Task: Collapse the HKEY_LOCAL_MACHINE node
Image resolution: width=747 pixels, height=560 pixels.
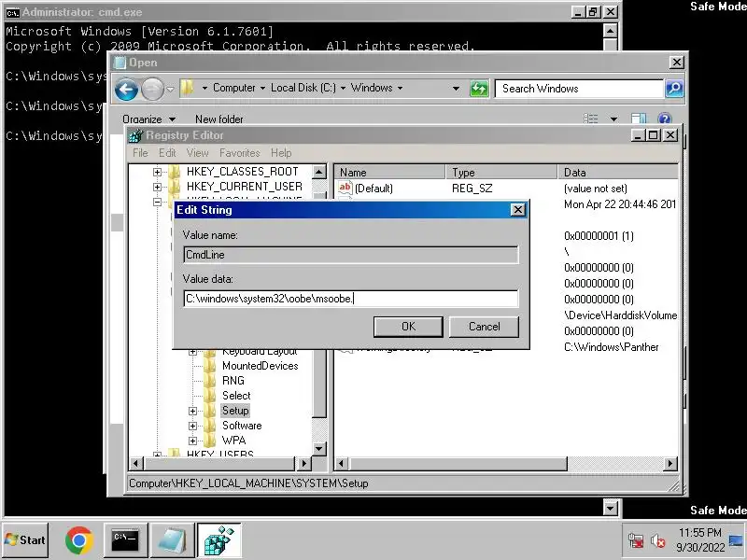Action: coord(157,202)
